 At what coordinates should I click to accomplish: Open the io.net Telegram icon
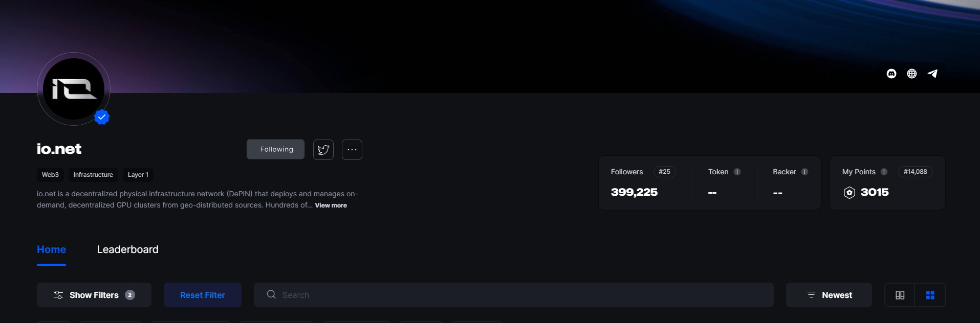932,74
